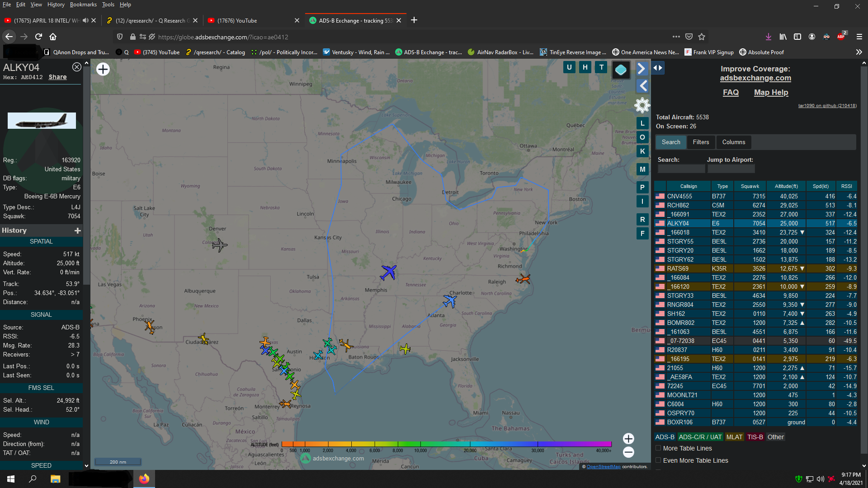This screenshot has height=488, width=868.
Task: Zoom in the map with plus button
Action: 628,439
